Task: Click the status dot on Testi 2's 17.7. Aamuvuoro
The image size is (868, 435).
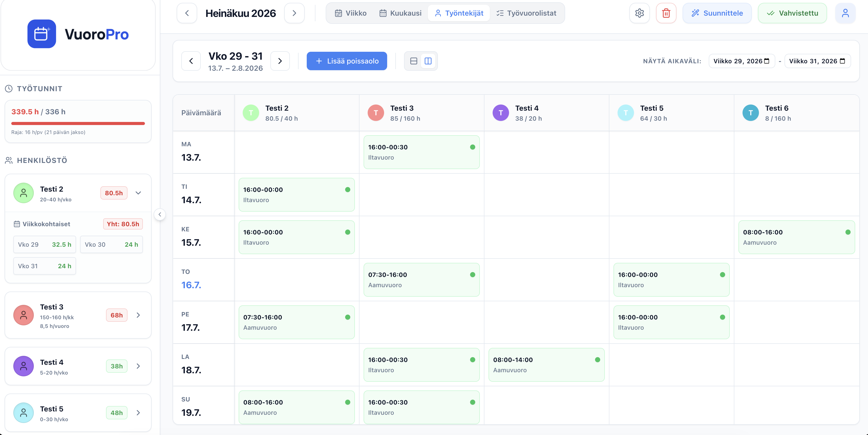Action: pyautogui.click(x=347, y=317)
